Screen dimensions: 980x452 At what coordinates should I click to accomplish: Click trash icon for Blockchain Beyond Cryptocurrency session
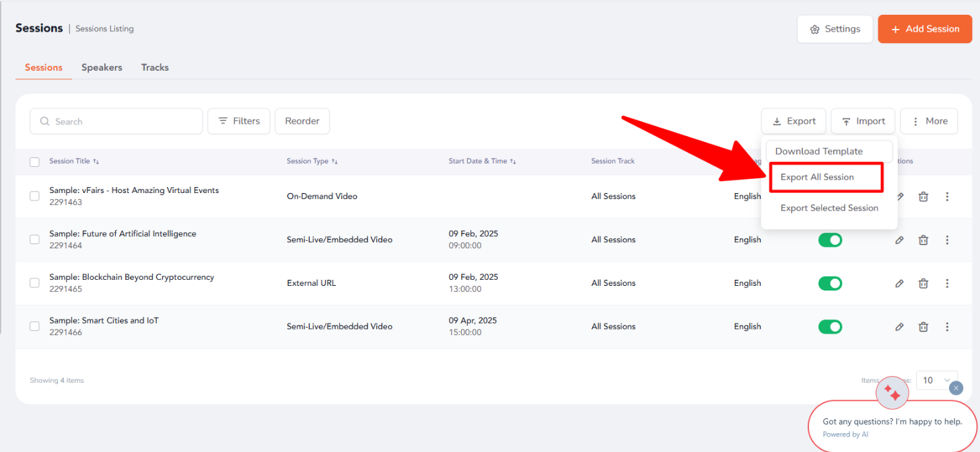click(x=923, y=283)
